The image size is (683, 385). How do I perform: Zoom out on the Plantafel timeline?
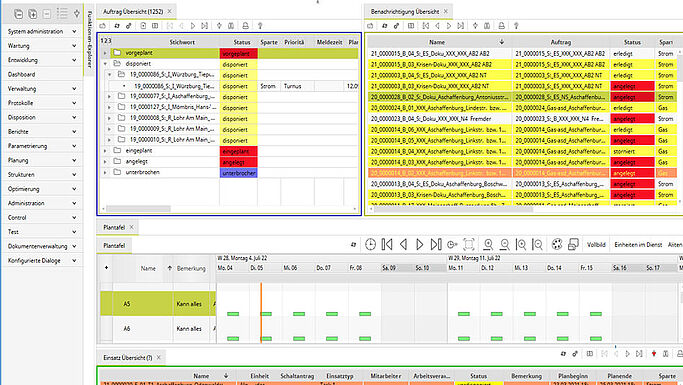click(504, 245)
